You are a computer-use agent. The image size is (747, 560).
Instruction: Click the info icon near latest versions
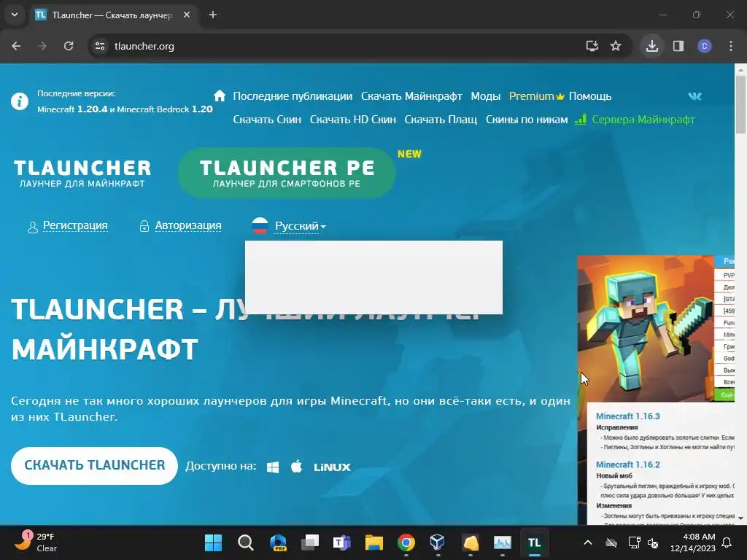tap(20, 101)
